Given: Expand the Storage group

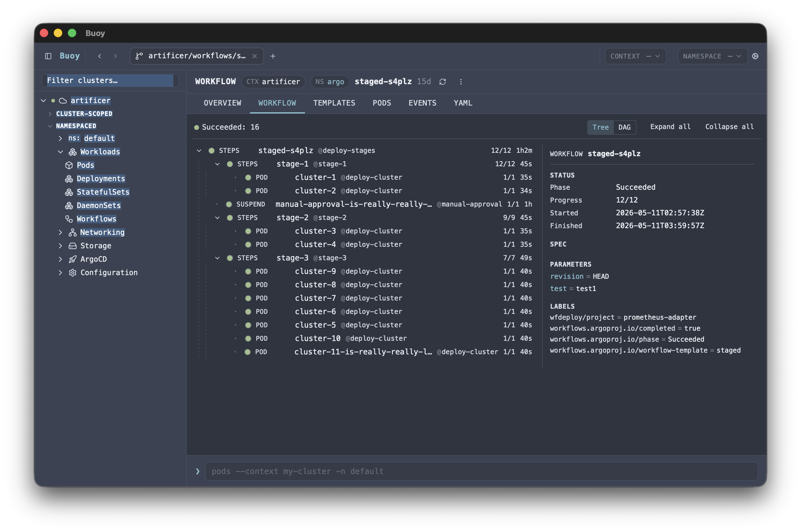Looking at the screenshot, I should pos(60,246).
